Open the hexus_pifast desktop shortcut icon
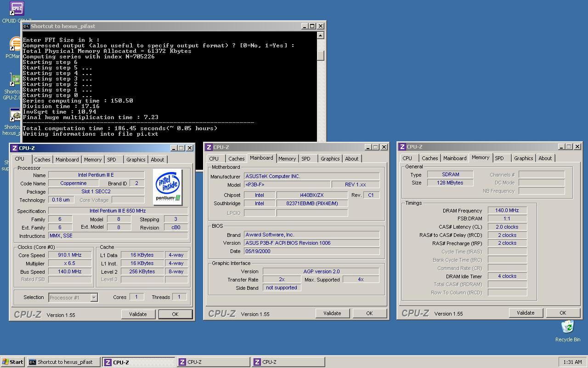Screen dimensions: 588x368 pyautogui.click(x=16, y=116)
